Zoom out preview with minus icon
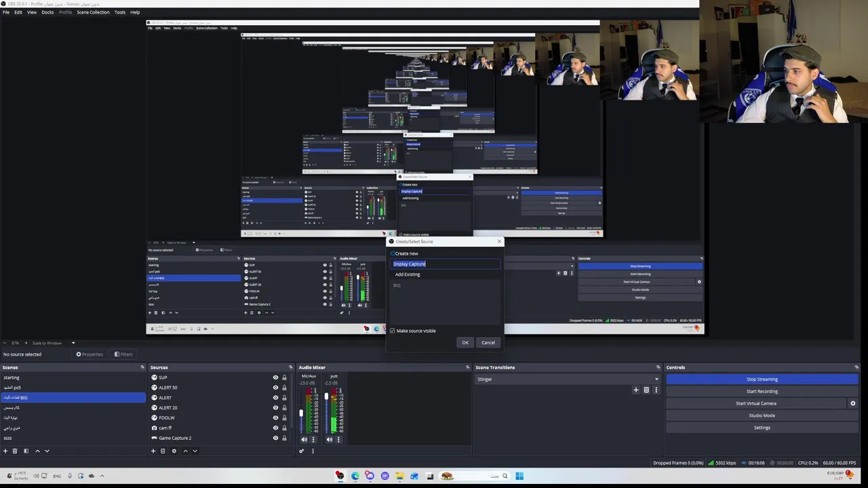868x488 pixels. 5,343
